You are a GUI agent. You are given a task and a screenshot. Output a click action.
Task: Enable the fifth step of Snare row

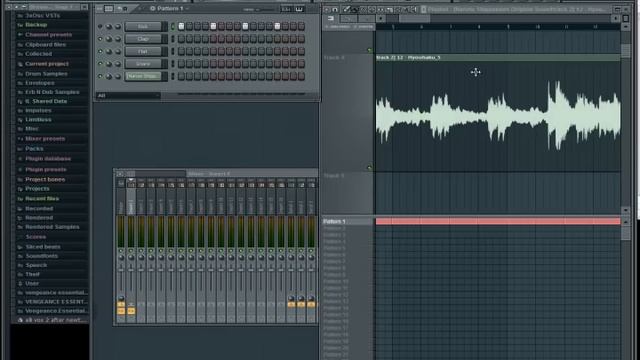[213, 64]
